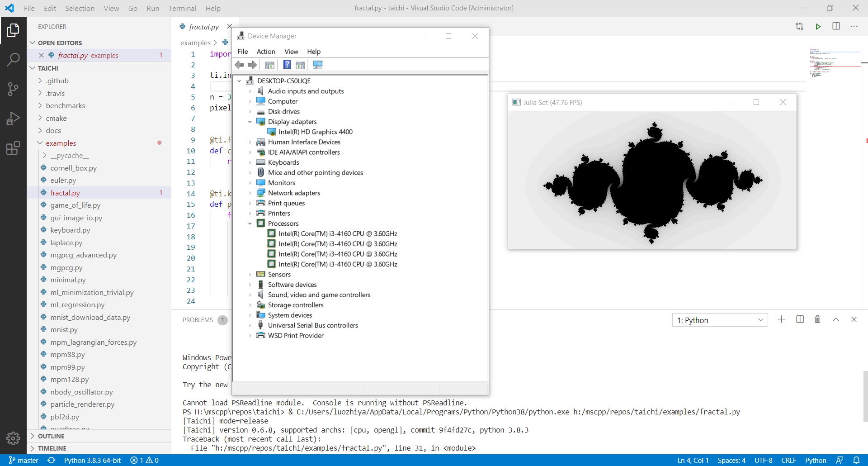Select the fractal.py editor tab
The width and height of the screenshot is (868, 466).
[204, 27]
